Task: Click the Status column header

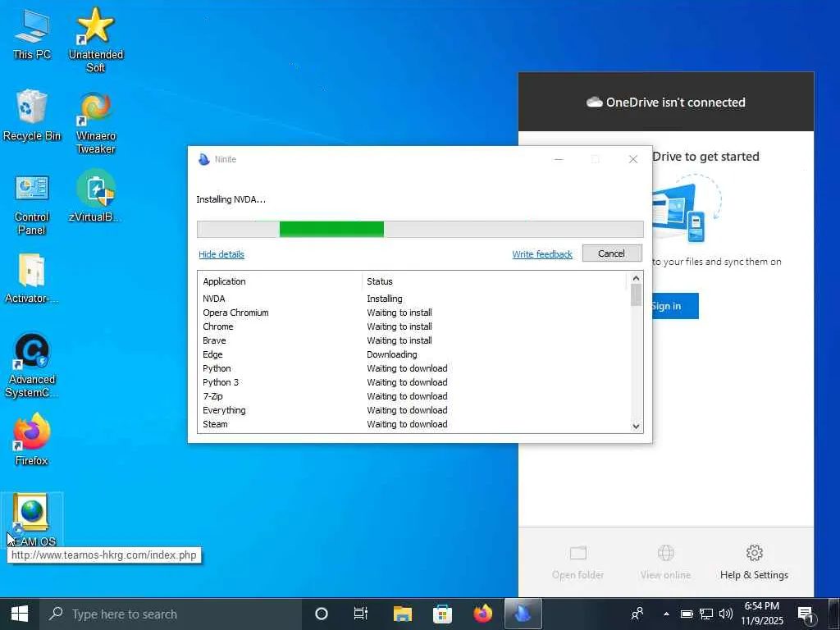Action: click(x=494, y=281)
